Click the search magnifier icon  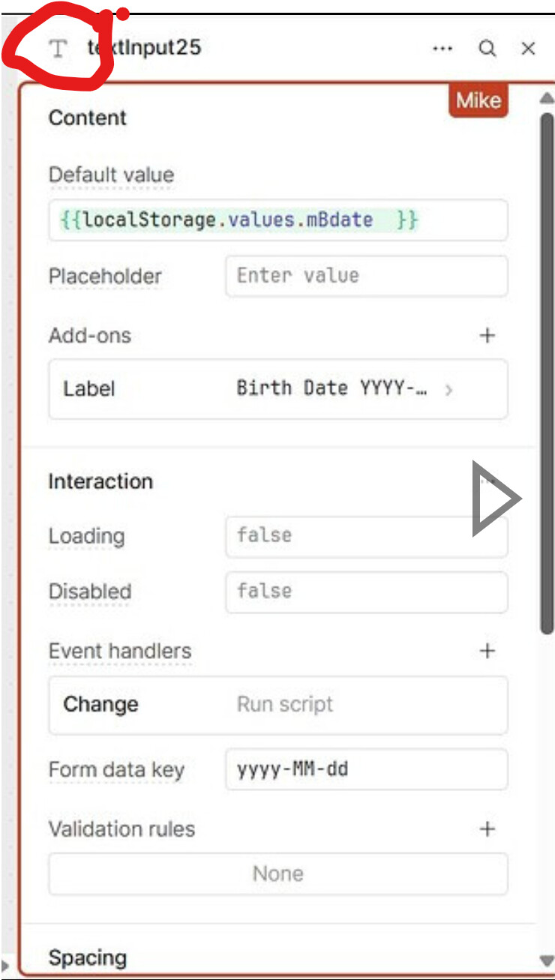(x=487, y=49)
